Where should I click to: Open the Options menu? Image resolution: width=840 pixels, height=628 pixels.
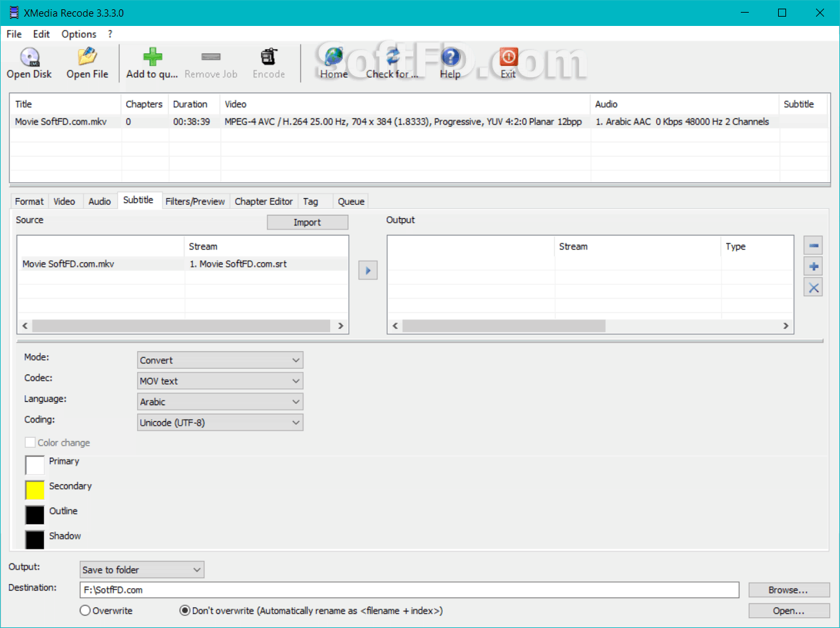point(79,34)
